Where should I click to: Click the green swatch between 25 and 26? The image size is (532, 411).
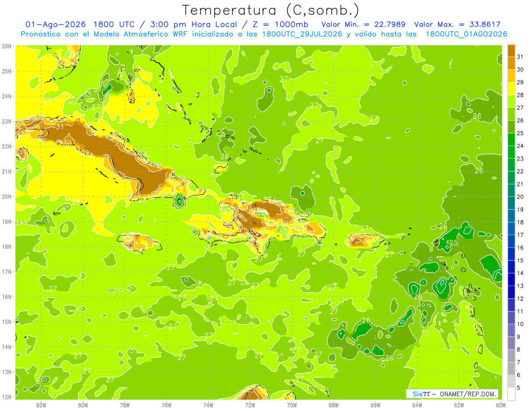[x=512, y=127]
